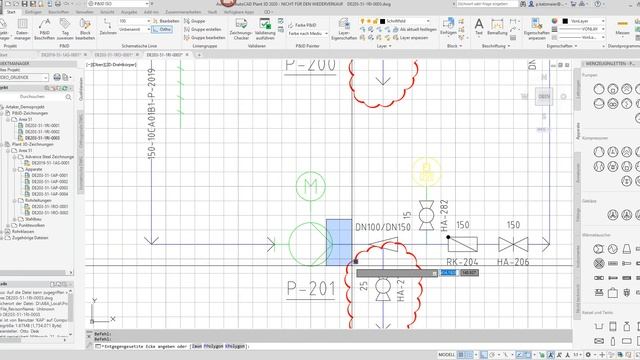Screen dimensions: 640x360
Task: Click the Einfügen block tool
Action: [448, 27]
